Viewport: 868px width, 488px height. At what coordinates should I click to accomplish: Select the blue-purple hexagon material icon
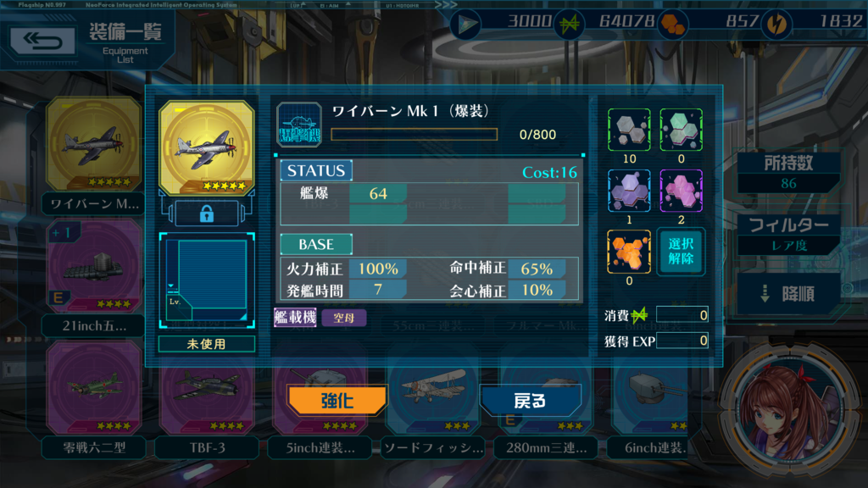[x=629, y=191]
